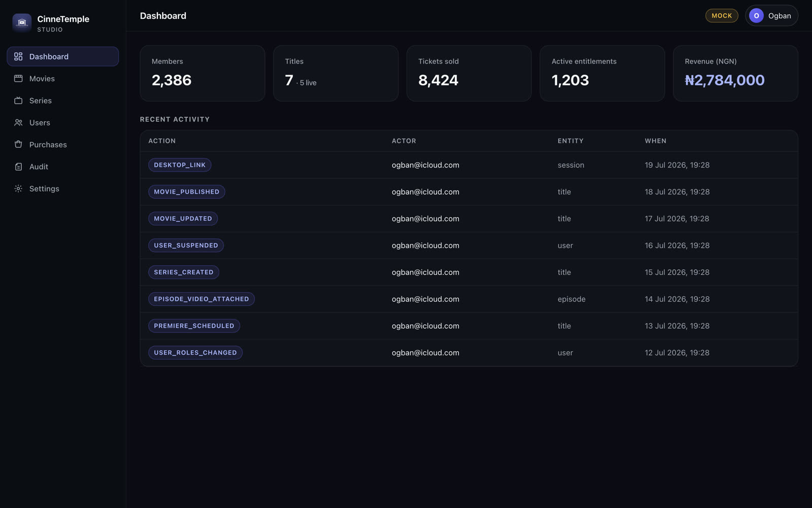
Task: Click the actor email in PREMIERE_SCHEDULED row
Action: (x=425, y=326)
